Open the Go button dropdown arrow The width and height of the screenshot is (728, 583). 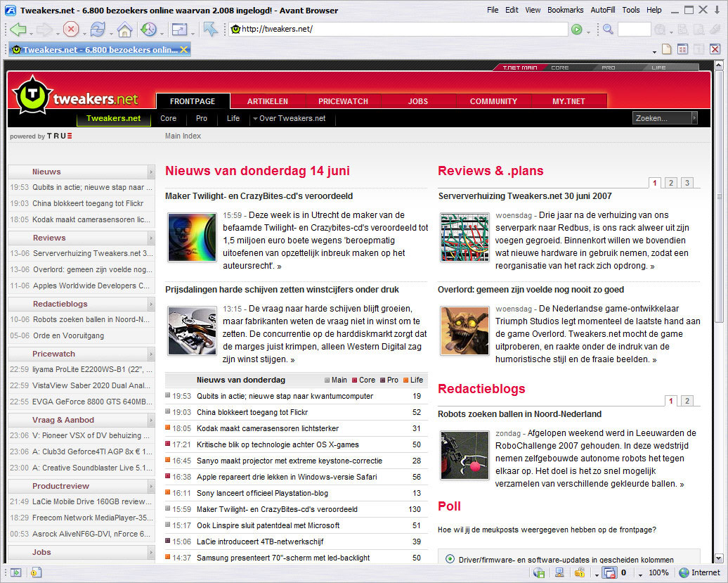tap(589, 32)
